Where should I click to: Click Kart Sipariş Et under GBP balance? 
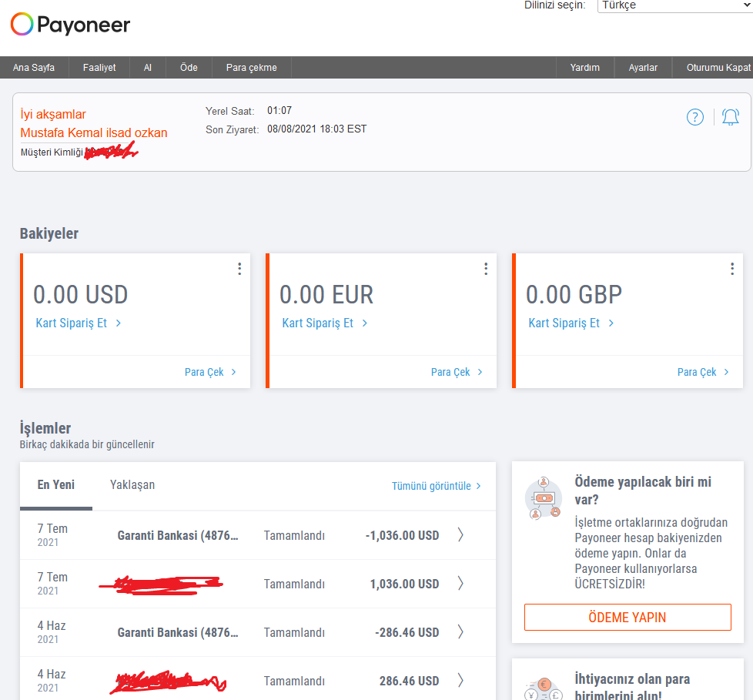click(571, 323)
